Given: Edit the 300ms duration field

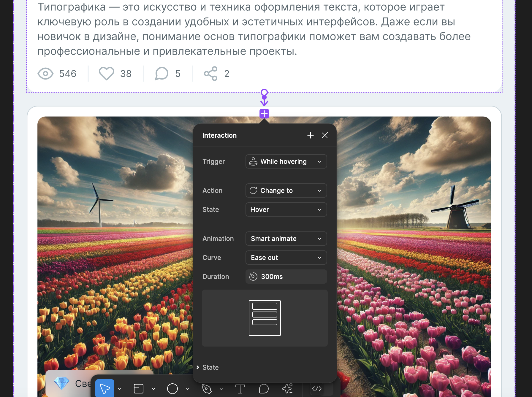Looking at the screenshot, I should [x=286, y=277].
